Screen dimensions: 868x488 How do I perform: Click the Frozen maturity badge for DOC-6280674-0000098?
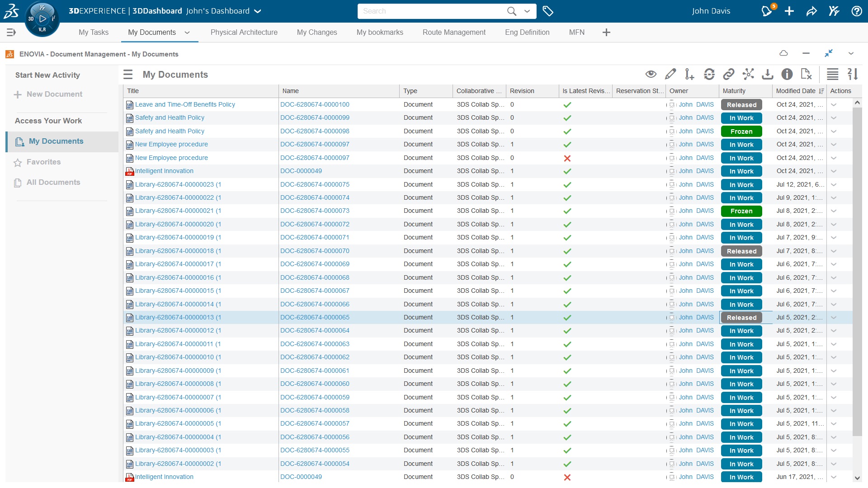[741, 131]
